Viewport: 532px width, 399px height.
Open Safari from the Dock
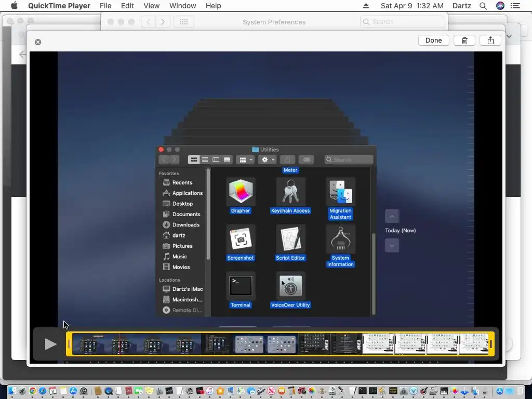tap(43, 391)
